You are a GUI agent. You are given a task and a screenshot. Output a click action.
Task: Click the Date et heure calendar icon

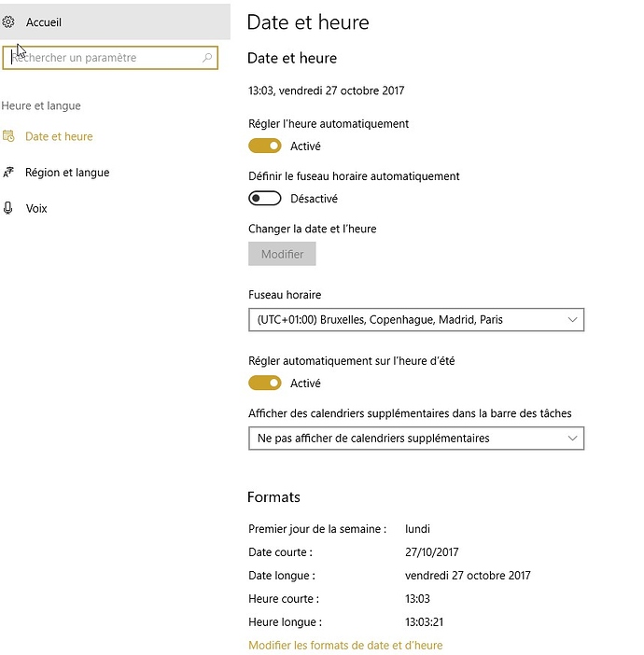(8, 136)
